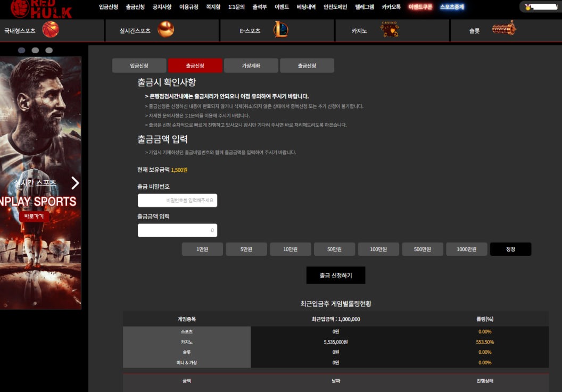
Task: Switch to the 입금신청 tab
Action: point(139,65)
